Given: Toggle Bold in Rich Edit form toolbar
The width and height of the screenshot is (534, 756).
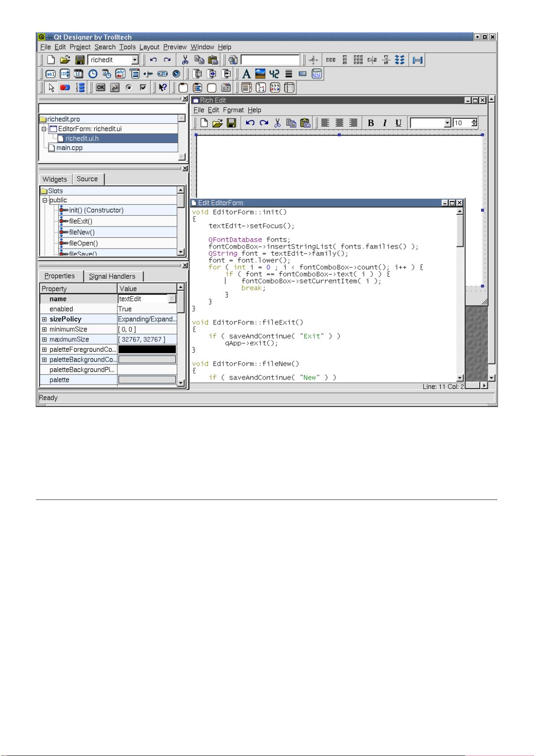Looking at the screenshot, I should coord(371,123).
